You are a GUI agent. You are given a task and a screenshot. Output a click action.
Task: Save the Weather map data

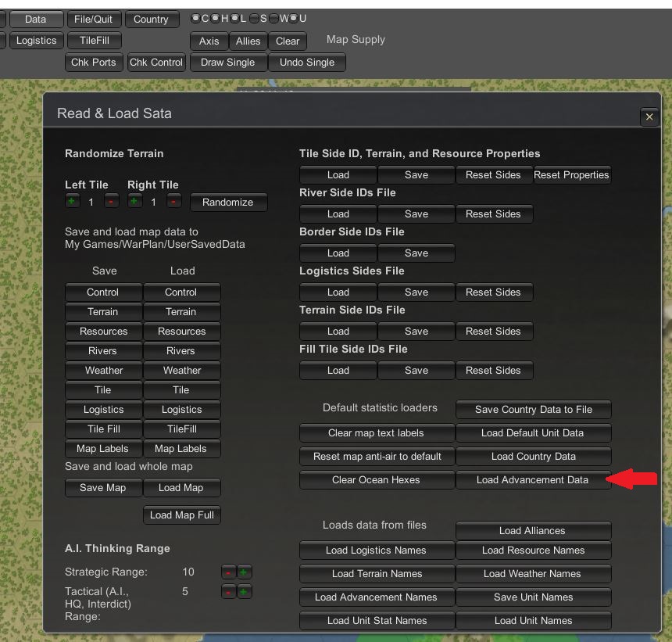tap(103, 370)
